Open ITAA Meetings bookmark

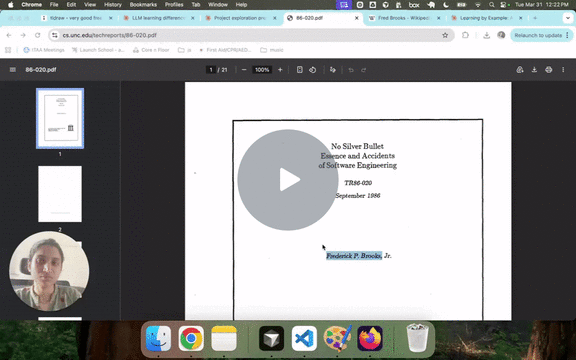44,50
